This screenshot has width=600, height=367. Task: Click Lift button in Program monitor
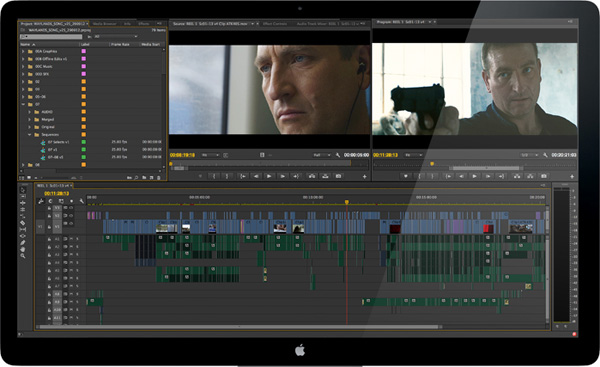[517, 176]
